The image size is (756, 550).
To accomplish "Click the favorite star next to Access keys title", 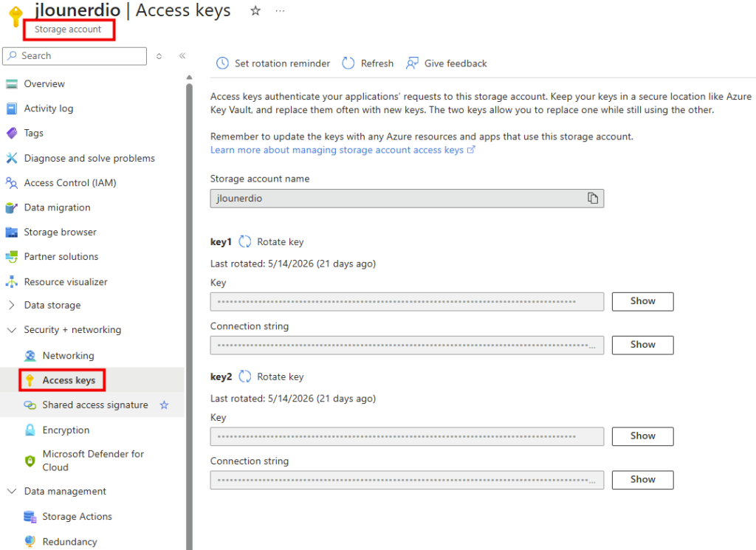I will [x=255, y=10].
